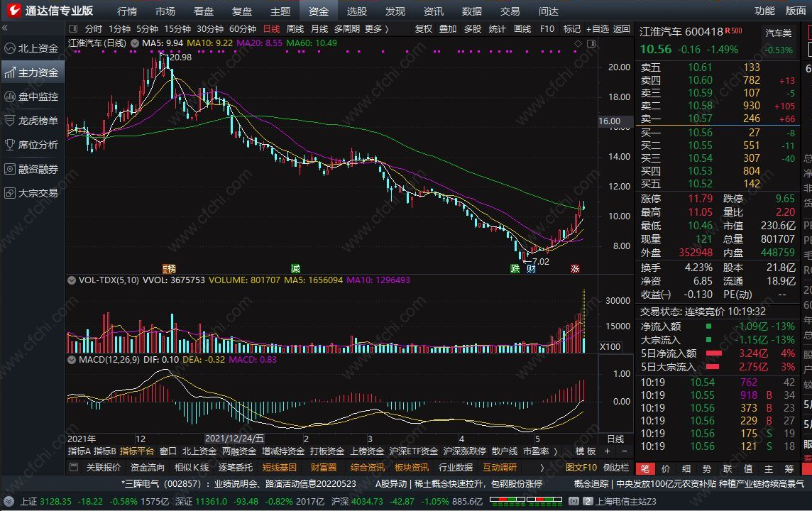Select 主力资金 sidebar item

(x=32, y=72)
